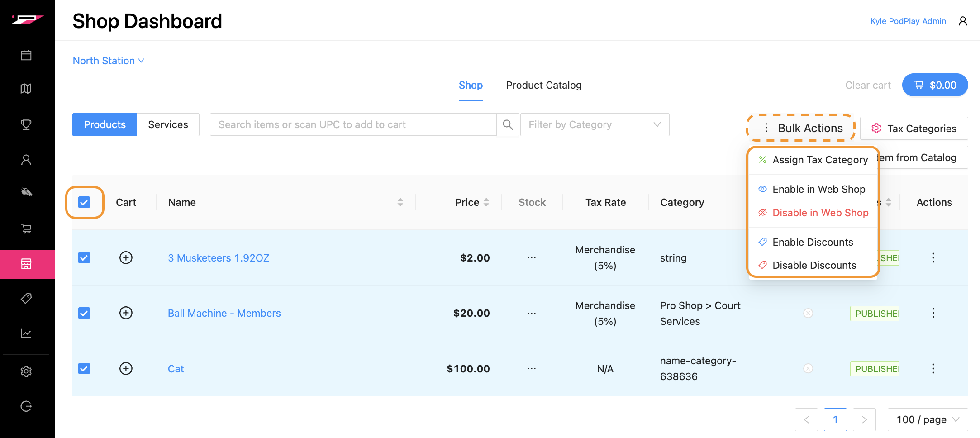The width and height of the screenshot is (980, 438).
Task: Add 3 Musketeers to cart plus icon
Action: [126, 258]
